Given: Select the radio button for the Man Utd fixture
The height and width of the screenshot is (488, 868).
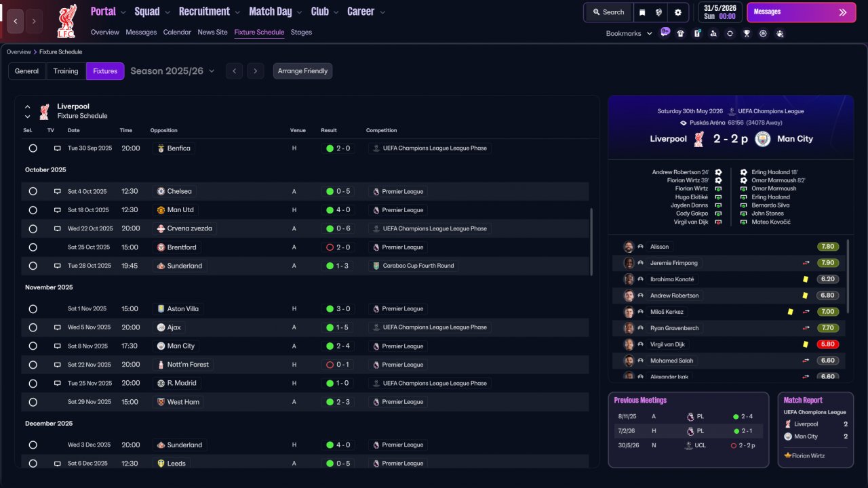Looking at the screenshot, I should [33, 210].
